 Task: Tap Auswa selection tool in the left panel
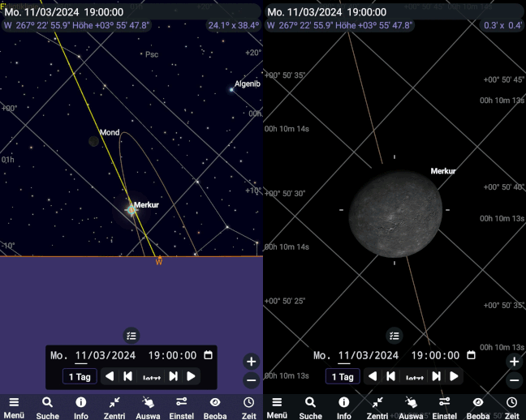click(148, 408)
